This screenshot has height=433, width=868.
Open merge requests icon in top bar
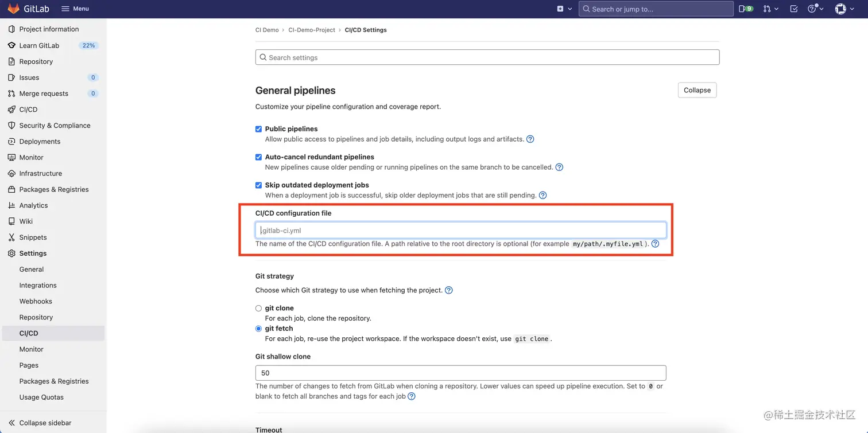[767, 9]
